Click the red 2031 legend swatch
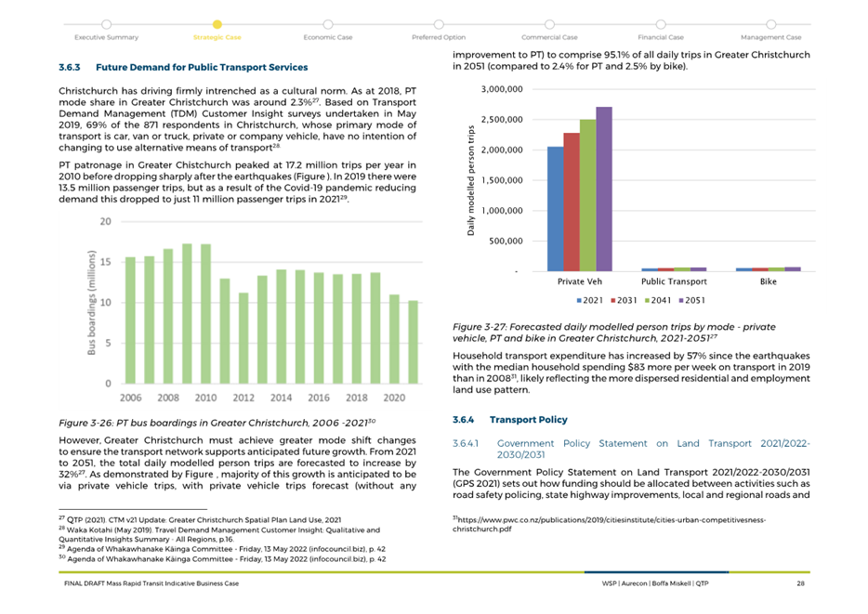 point(612,300)
